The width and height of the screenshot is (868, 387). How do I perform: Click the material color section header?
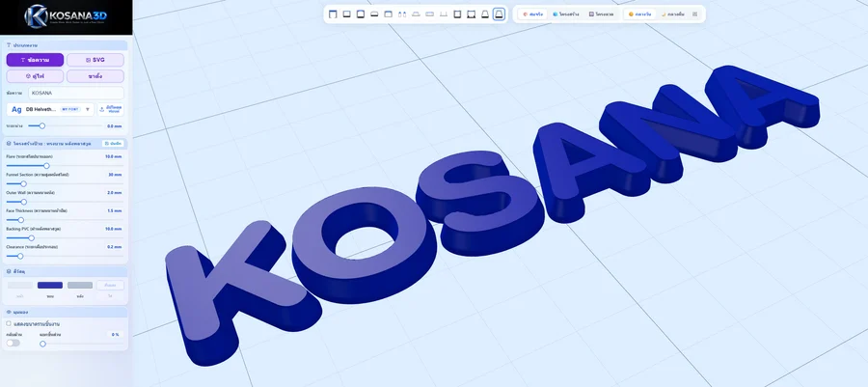pyautogui.click(x=66, y=272)
